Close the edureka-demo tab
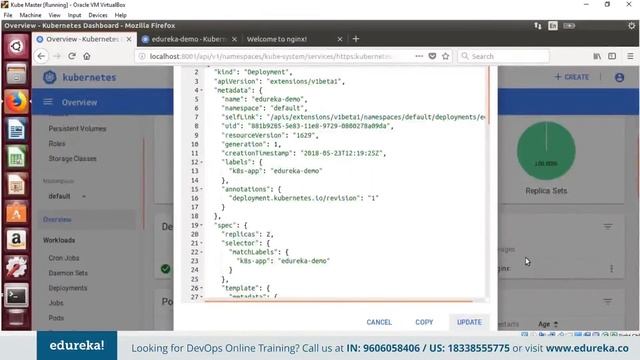Screen dimensions: 640x360 [x=234, y=39]
